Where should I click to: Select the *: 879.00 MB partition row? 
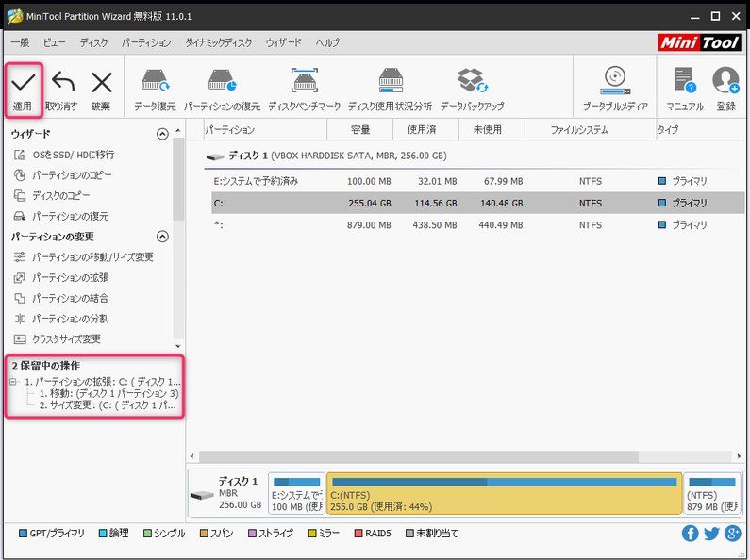(477, 225)
